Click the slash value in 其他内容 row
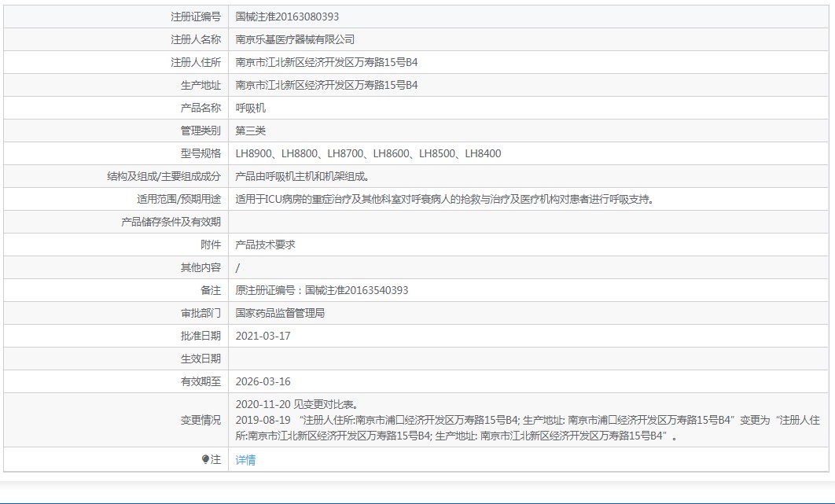 click(237, 267)
